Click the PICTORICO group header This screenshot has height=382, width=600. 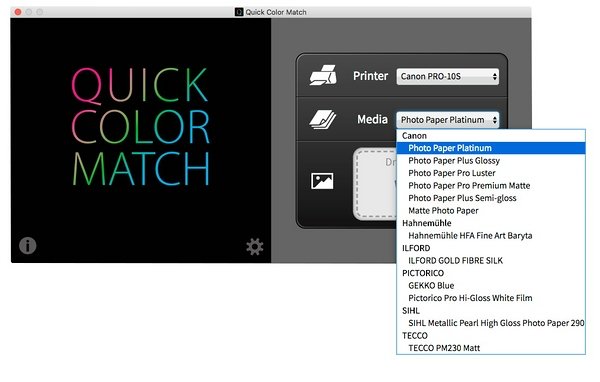click(x=423, y=273)
